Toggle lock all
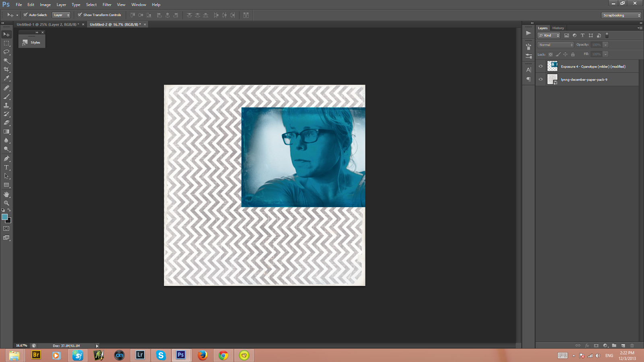Viewport: 644px width, 362px height. [573, 54]
